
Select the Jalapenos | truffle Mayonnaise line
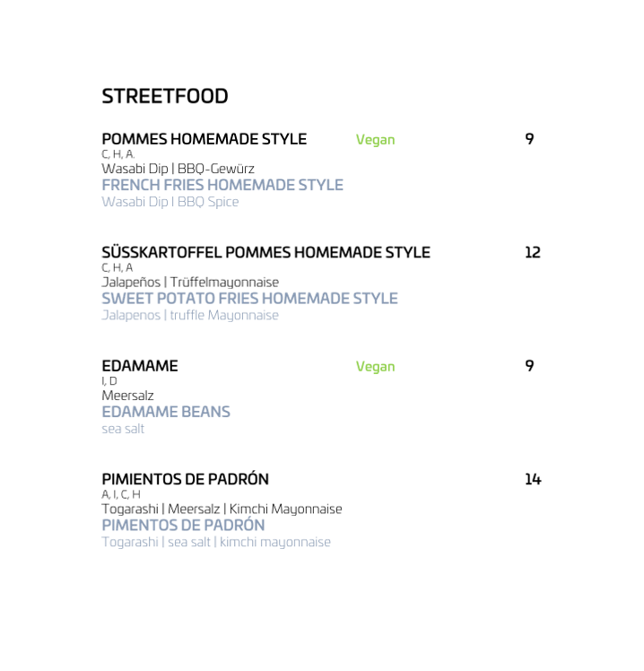[x=190, y=315]
